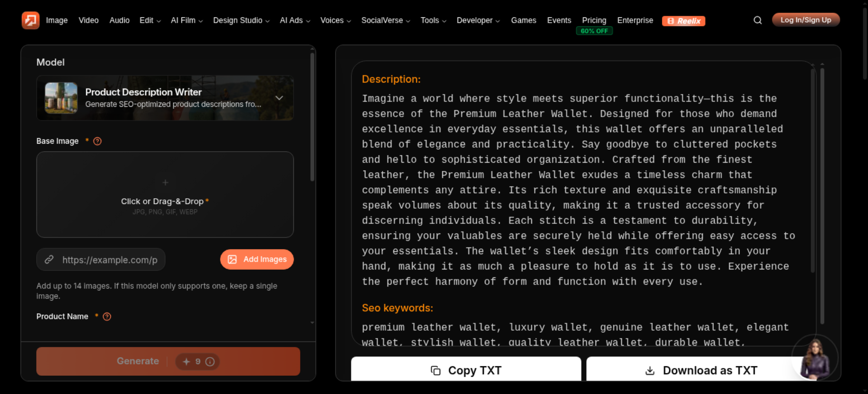Viewport: 868px width, 394px height.
Task: Expand the Product Description Writer model dropdown
Action: [x=279, y=98]
